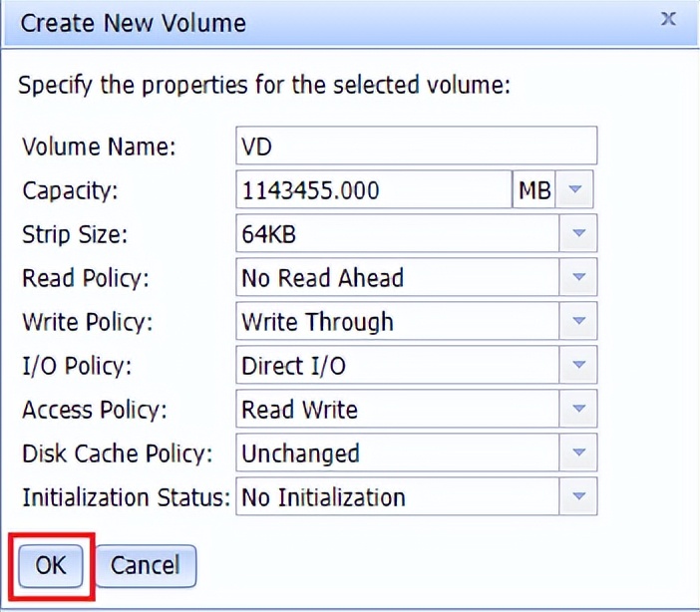Screen dimensions: 700x612
Task: Open the MB capacity unit dropdown arrow
Action: (x=575, y=189)
